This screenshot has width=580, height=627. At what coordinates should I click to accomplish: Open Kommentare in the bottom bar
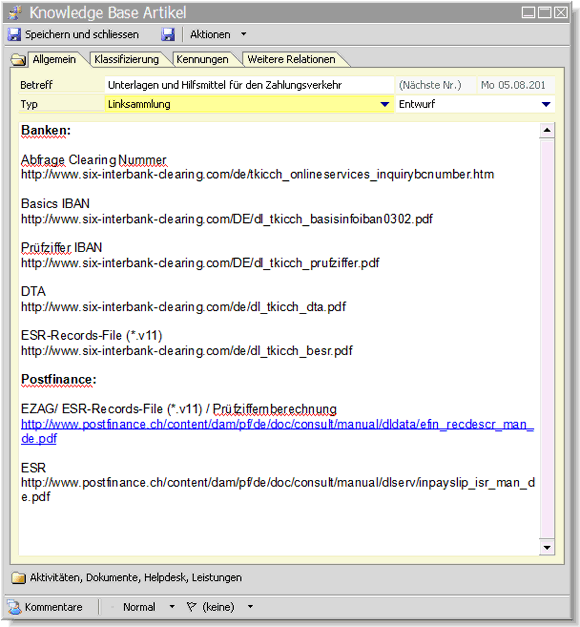point(54,607)
